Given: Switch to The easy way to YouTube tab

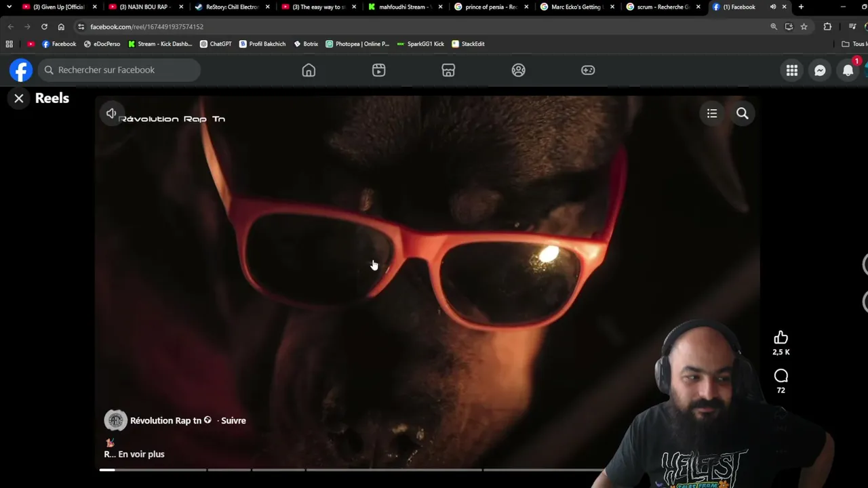Looking at the screenshot, I should click(318, 7).
